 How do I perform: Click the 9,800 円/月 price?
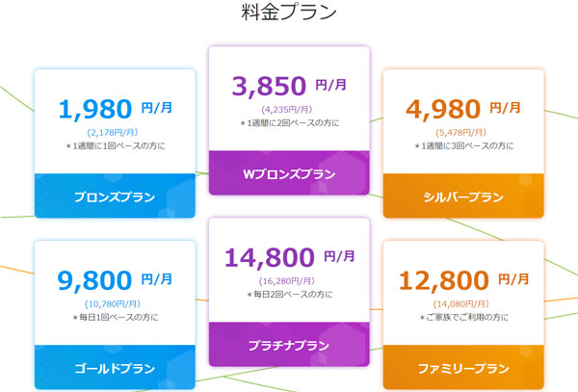pos(115,281)
